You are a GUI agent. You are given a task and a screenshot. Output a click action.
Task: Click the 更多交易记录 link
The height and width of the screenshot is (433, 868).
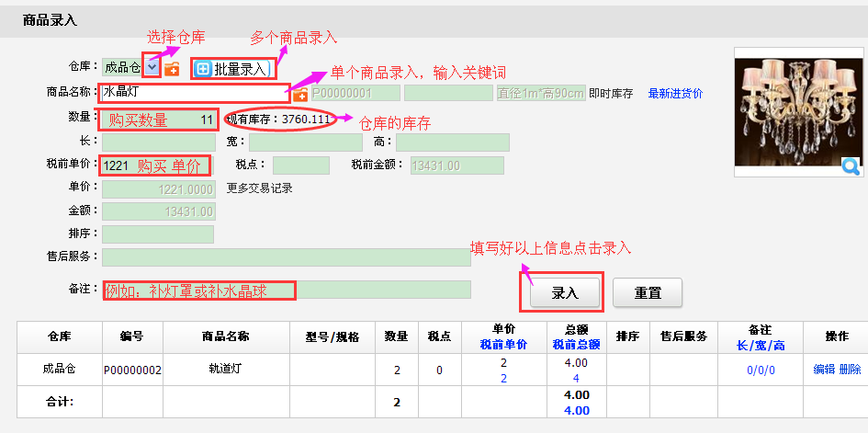(x=260, y=188)
